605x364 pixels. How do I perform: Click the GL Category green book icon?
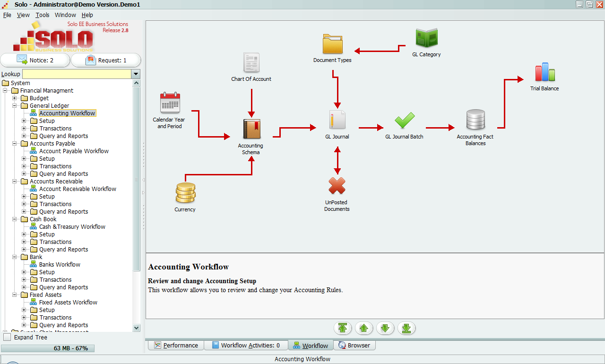coord(426,38)
